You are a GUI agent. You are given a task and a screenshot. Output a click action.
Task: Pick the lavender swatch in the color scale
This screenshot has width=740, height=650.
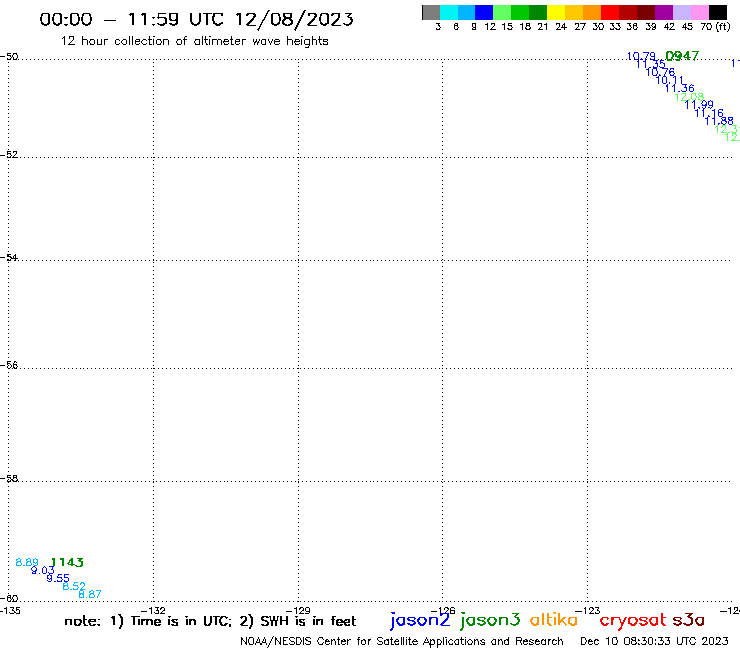click(x=681, y=12)
